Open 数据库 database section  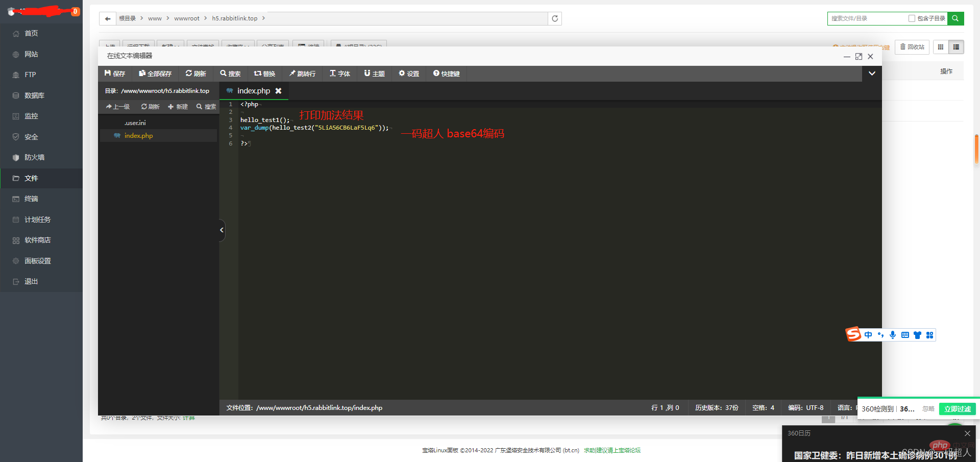[34, 95]
